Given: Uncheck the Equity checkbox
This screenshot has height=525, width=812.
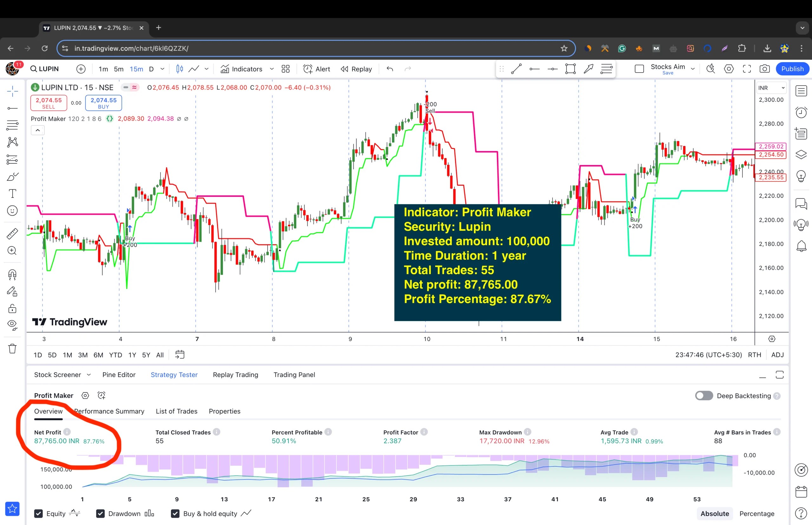Looking at the screenshot, I should (39, 513).
